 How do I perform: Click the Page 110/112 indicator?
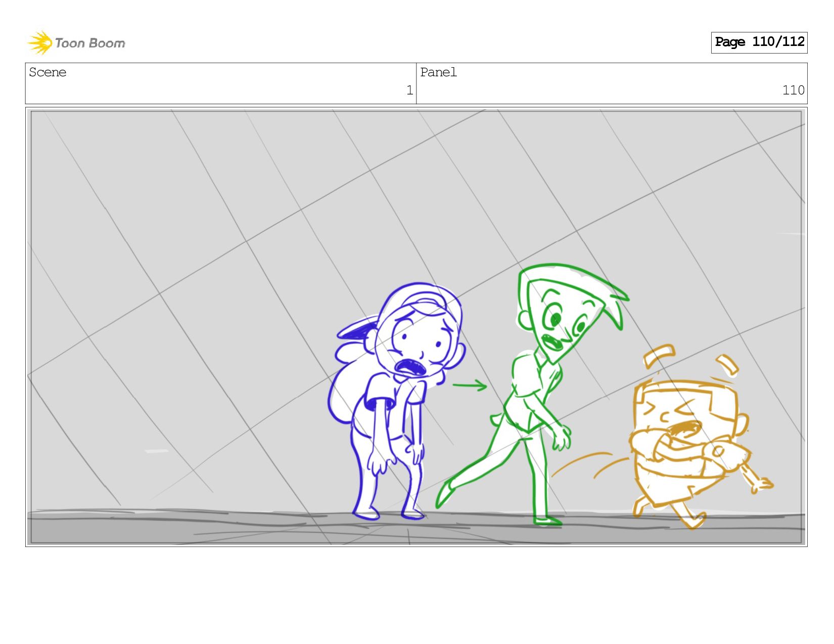[x=759, y=42]
